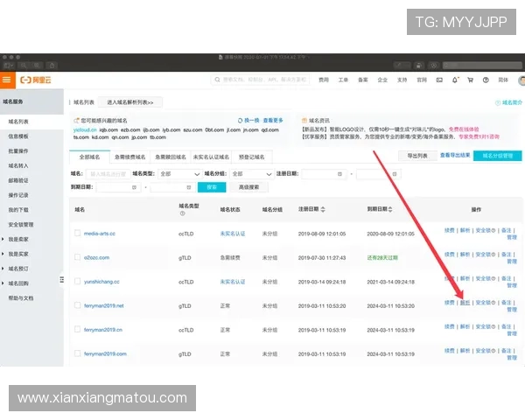Viewport: 525px width, 420px height.
Task: Open calendar of 到期日期 start field
Action: [134, 187]
